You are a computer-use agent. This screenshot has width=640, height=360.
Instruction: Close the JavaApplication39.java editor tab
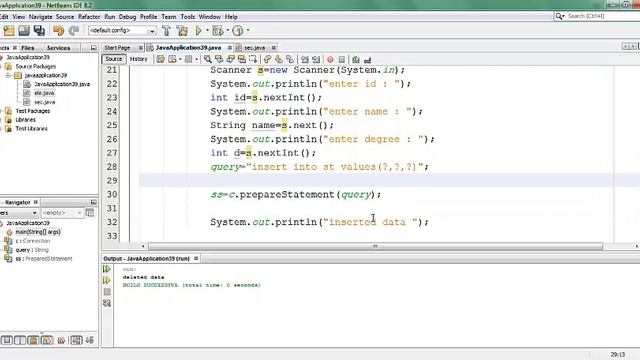pyautogui.click(x=230, y=48)
